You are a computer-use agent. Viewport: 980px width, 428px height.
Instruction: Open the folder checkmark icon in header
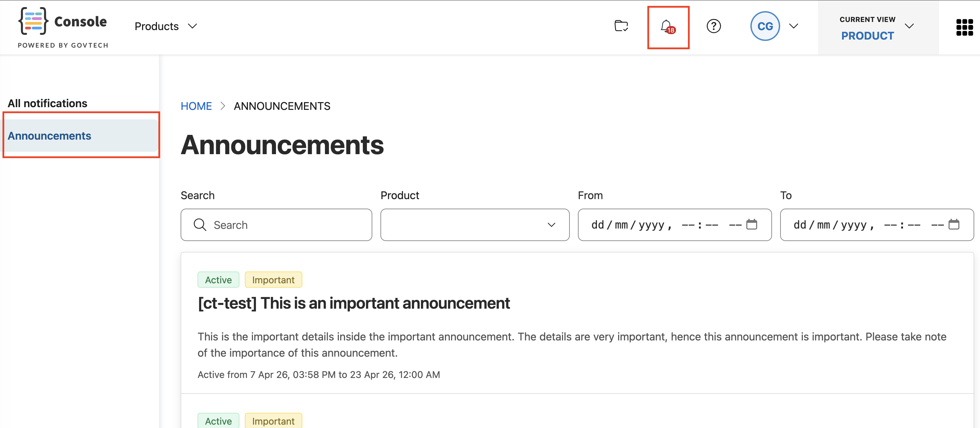621,26
